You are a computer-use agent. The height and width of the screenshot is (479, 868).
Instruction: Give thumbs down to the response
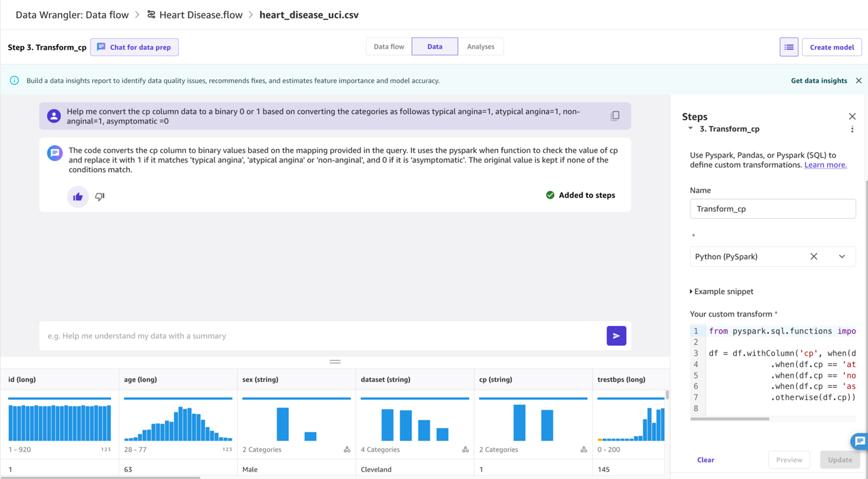coord(100,197)
